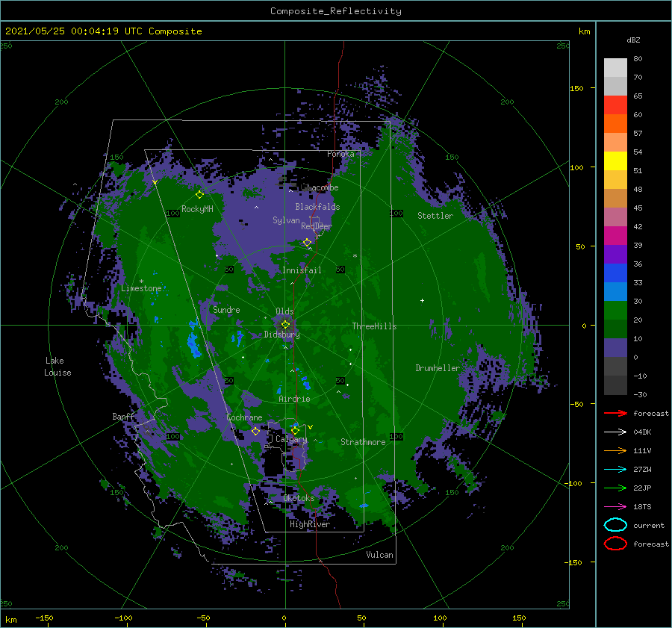Click the Cochrane label

(244, 417)
